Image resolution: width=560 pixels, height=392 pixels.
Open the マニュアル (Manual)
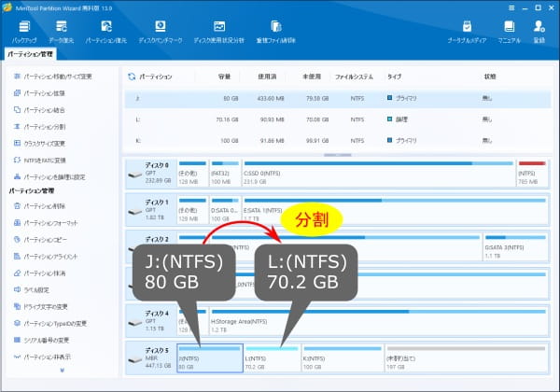tap(509, 32)
